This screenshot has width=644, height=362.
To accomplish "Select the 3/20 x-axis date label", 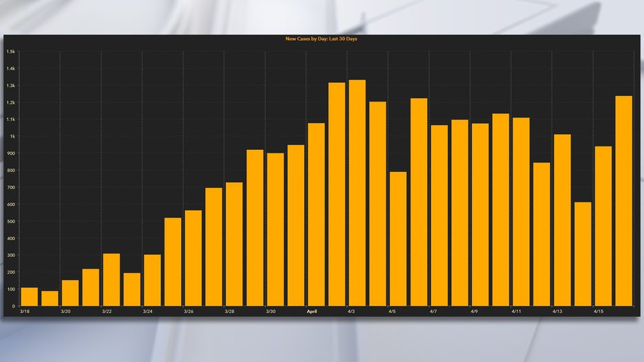I will [66, 312].
